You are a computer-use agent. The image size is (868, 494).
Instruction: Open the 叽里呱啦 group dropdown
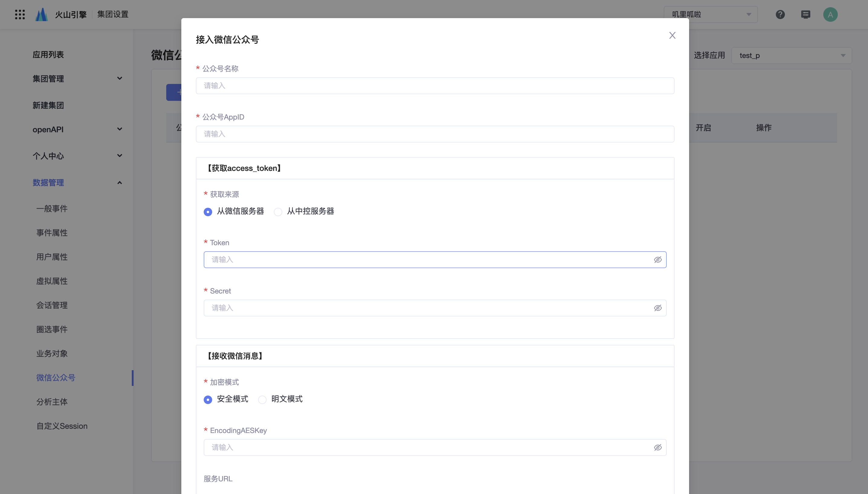point(711,14)
